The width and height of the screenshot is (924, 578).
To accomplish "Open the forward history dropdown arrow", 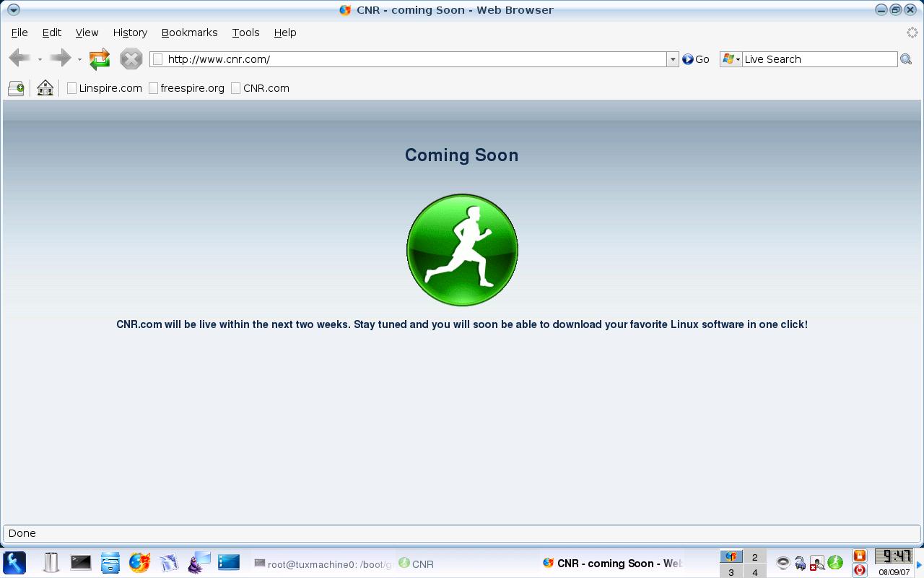I will point(79,59).
